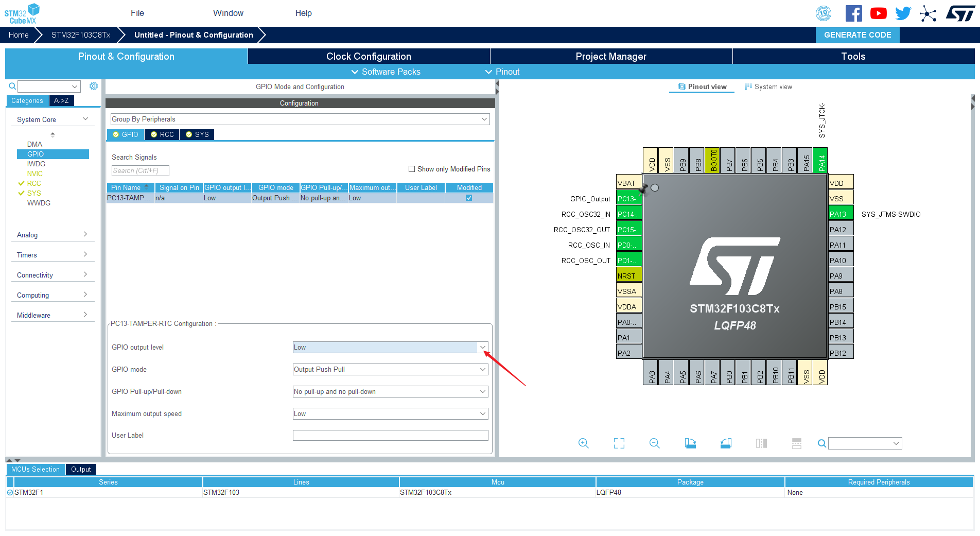Click the fit-to-screen icon below the chip
Image resolution: width=980 pixels, height=536 pixels.
[619, 443]
